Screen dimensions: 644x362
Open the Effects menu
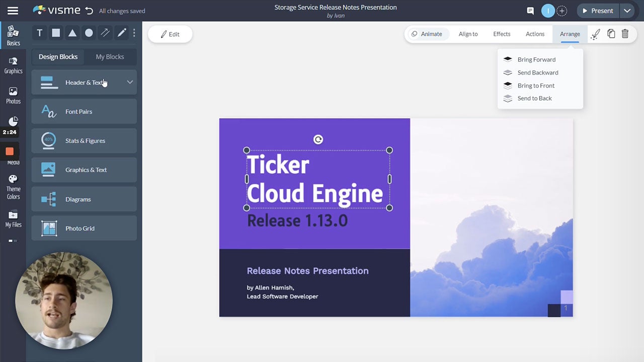point(502,34)
